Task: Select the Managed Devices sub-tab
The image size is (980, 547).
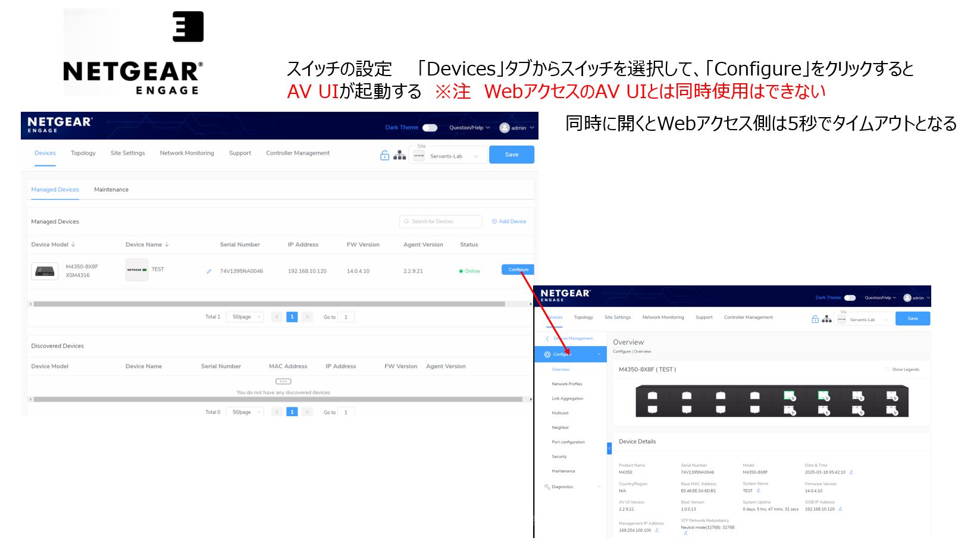Action: click(55, 190)
